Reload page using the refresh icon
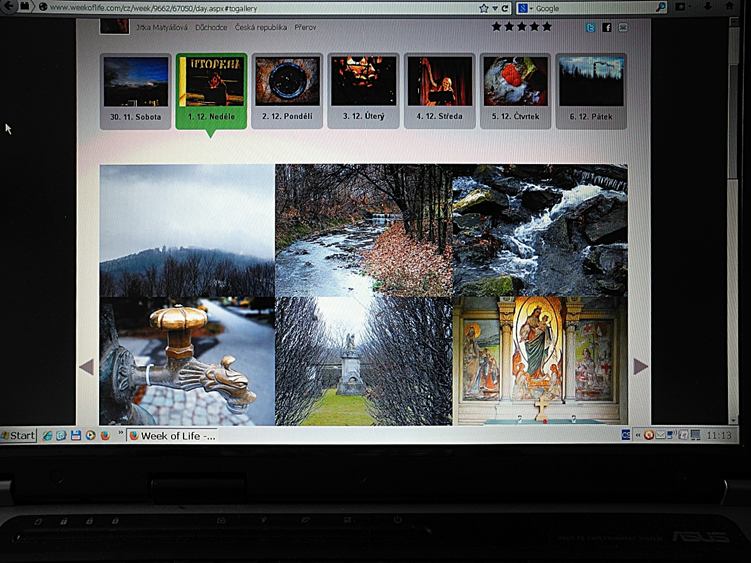 coord(507,8)
